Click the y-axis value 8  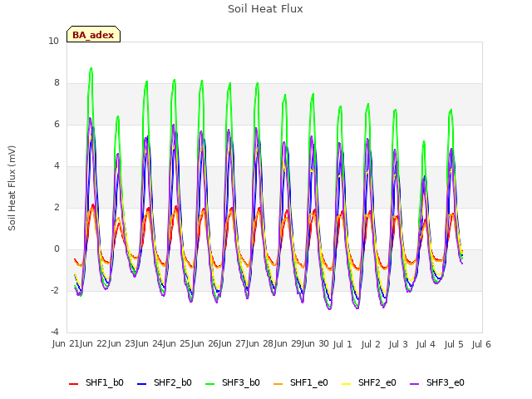[x=57, y=83]
